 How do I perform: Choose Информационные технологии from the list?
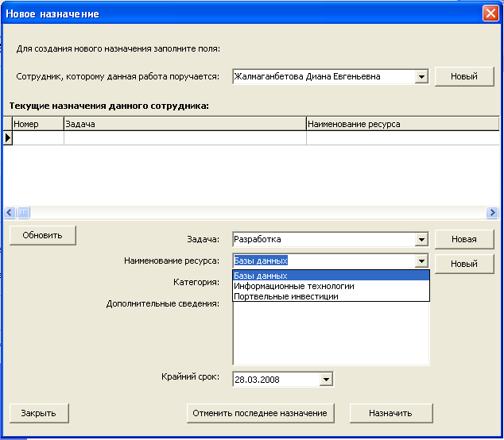pyautogui.click(x=331, y=286)
